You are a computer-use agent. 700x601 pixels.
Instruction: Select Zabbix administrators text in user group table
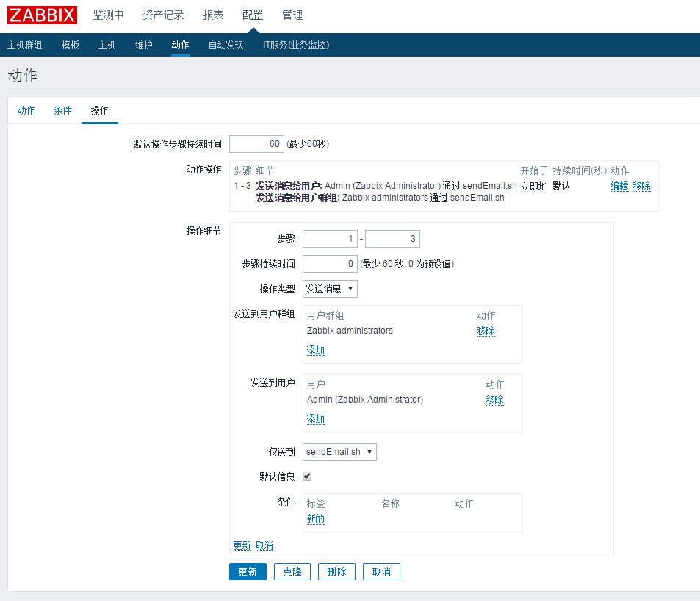tap(350, 331)
